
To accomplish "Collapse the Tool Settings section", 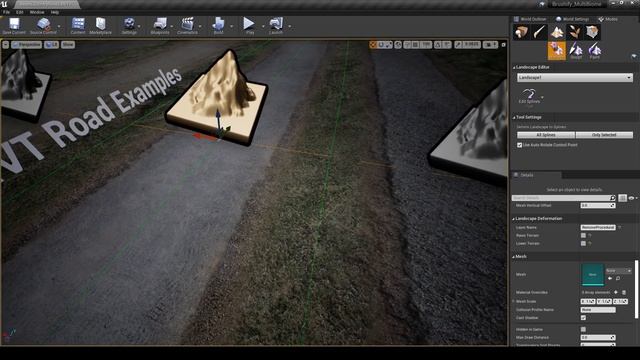I will click(514, 118).
